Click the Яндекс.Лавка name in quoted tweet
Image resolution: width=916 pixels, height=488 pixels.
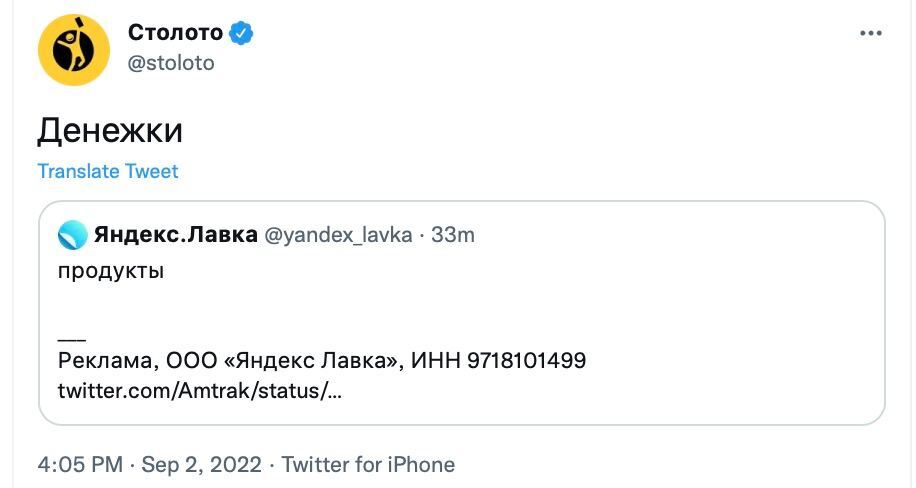coord(173,235)
